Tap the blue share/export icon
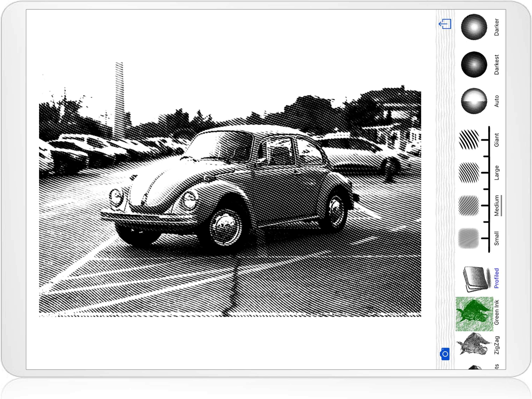 point(445,24)
